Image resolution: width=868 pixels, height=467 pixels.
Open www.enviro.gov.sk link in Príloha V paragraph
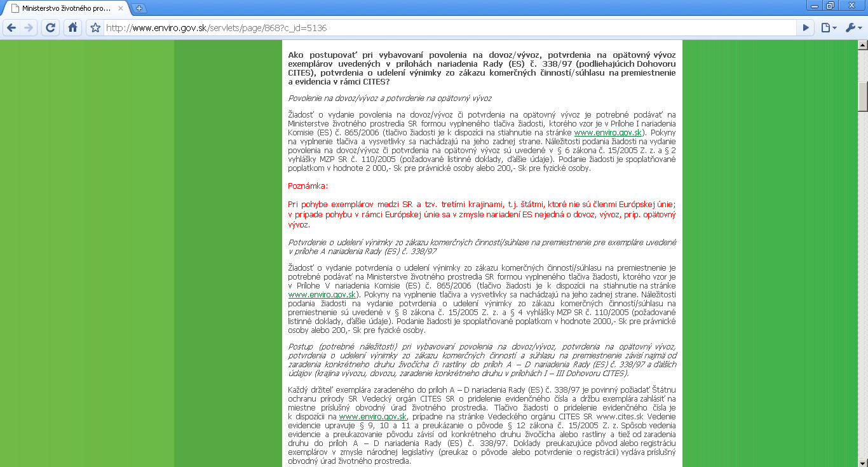point(323,295)
